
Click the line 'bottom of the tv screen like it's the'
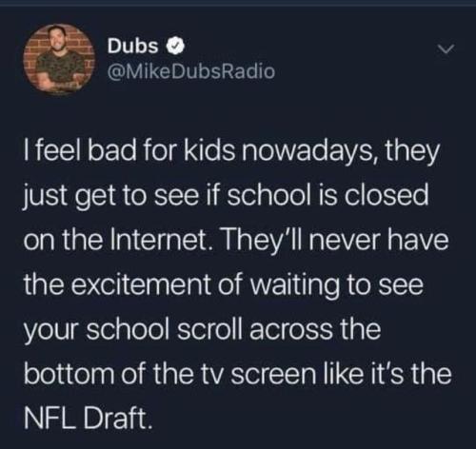click(237, 373)
